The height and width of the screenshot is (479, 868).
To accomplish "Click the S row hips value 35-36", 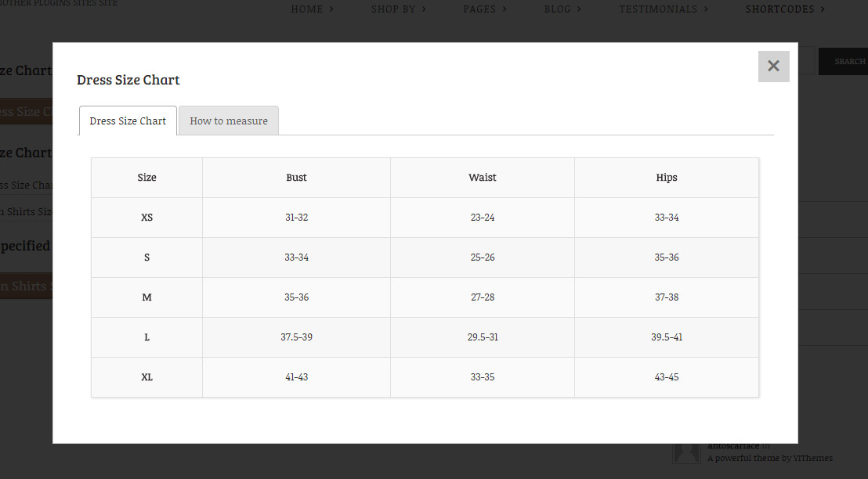I will tap(667, 258).
